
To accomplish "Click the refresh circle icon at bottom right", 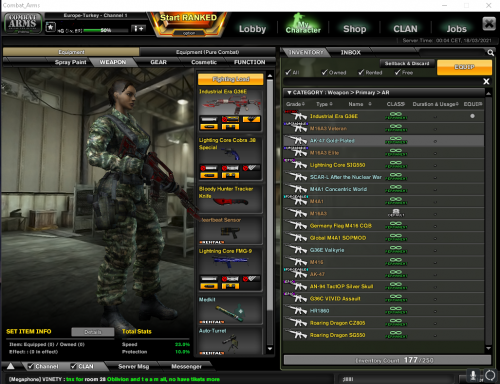I will point(490,376).
